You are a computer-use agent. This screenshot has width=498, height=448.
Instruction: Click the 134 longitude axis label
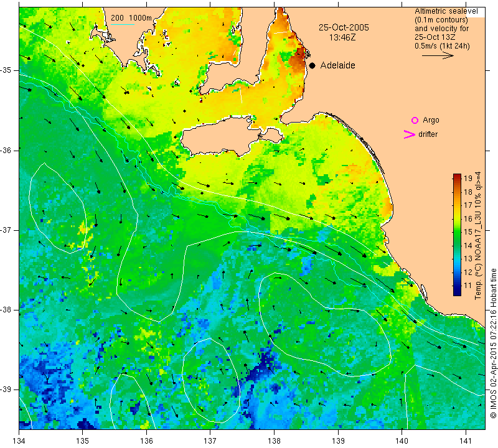coord(19,441)
